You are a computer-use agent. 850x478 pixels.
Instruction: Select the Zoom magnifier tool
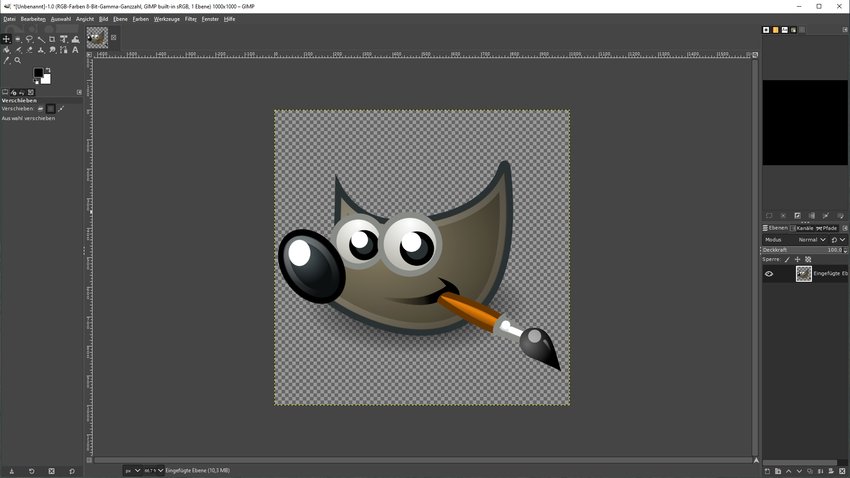tap(18, 60)
